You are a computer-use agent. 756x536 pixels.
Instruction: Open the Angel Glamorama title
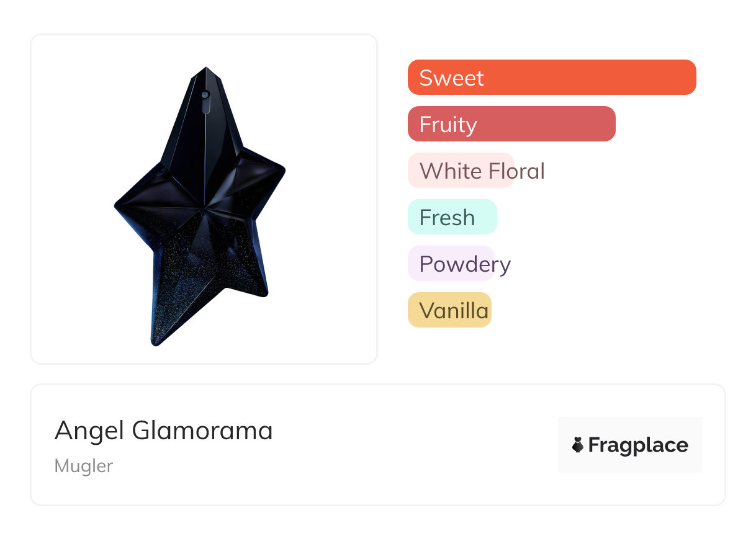coord(164,430)
